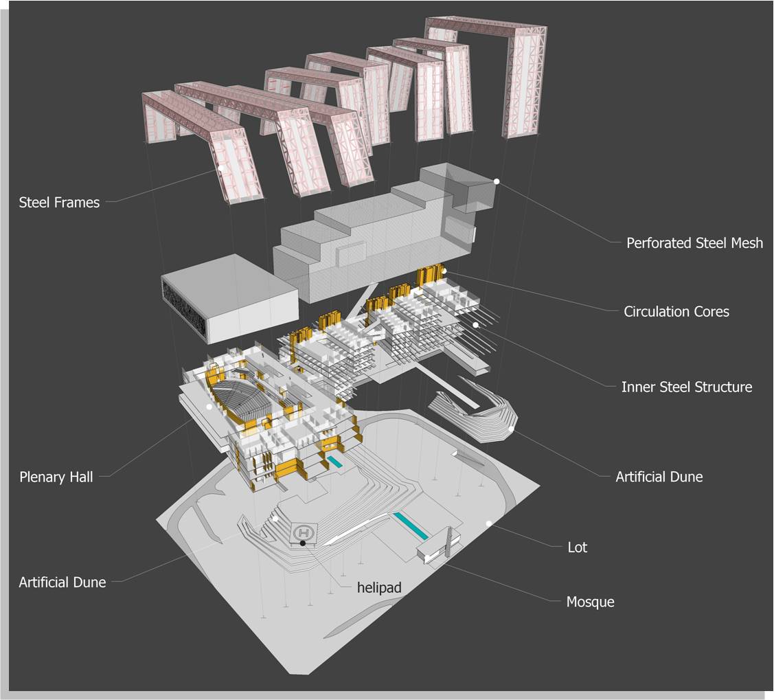Image resolution: width=774 pixels, height=700 pixels.
Task: Click the Circulation Cores white marker dot
Action: (444, 271)
